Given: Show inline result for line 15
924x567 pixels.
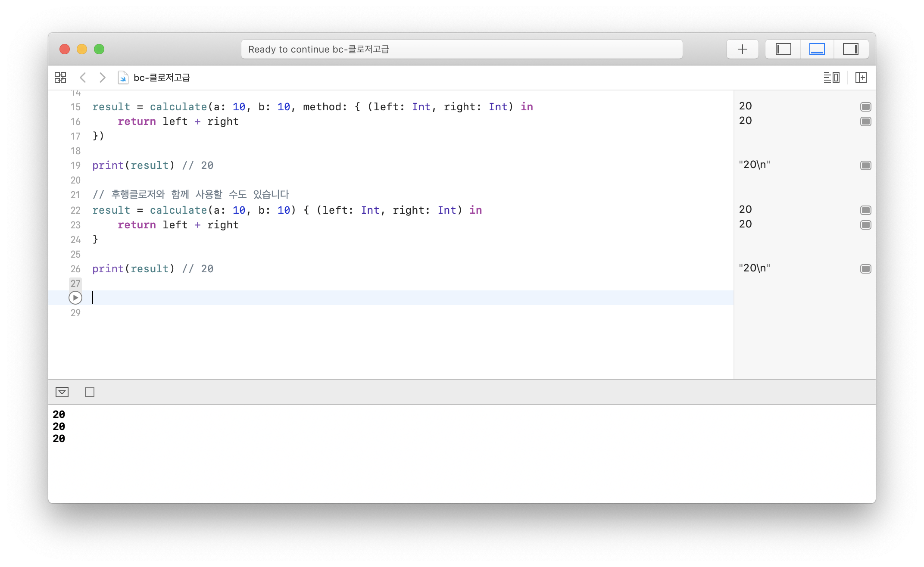Looking at the screenshot, I should [865, 107].
